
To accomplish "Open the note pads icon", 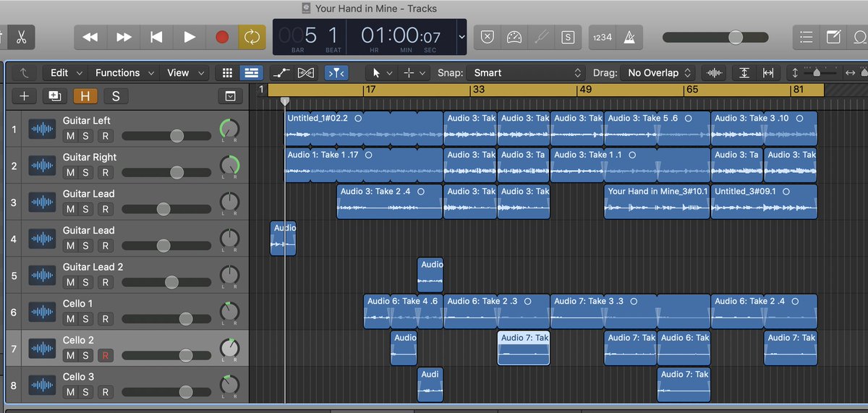I will 833,37.
